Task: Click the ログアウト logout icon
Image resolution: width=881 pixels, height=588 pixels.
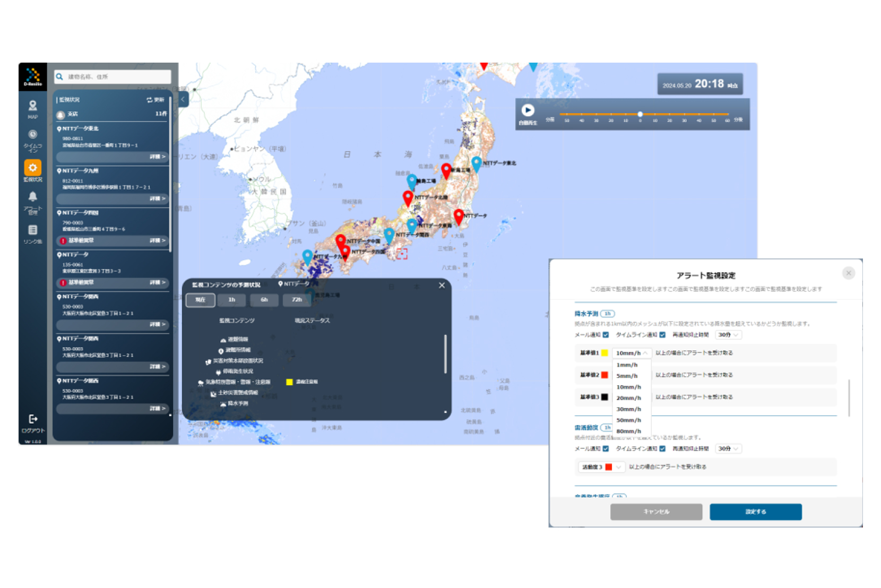Action: point(33,420)
